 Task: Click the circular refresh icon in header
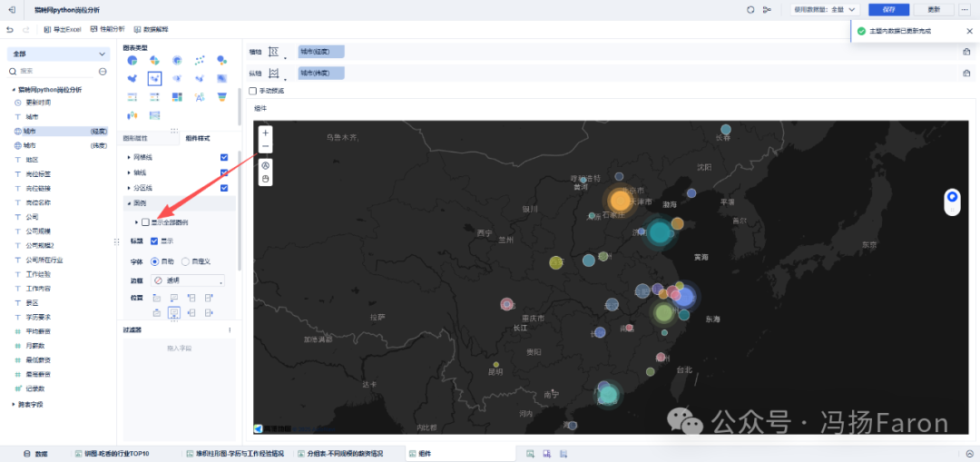(750, 10)
